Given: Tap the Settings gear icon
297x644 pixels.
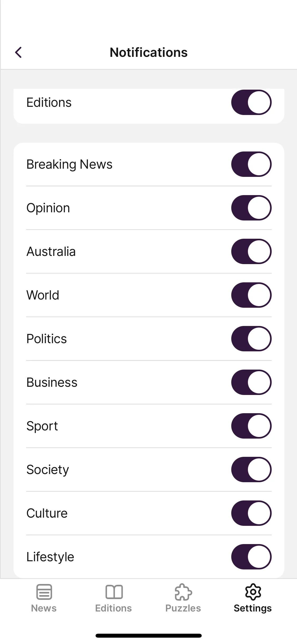Looking at the screenshot, I should (253, 592).
